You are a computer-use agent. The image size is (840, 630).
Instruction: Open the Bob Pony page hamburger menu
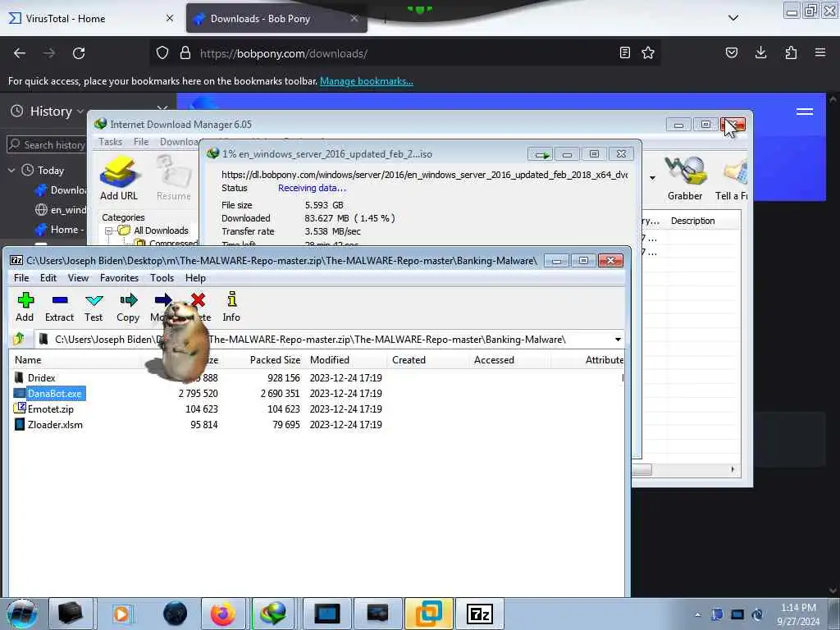coord(804,112)
